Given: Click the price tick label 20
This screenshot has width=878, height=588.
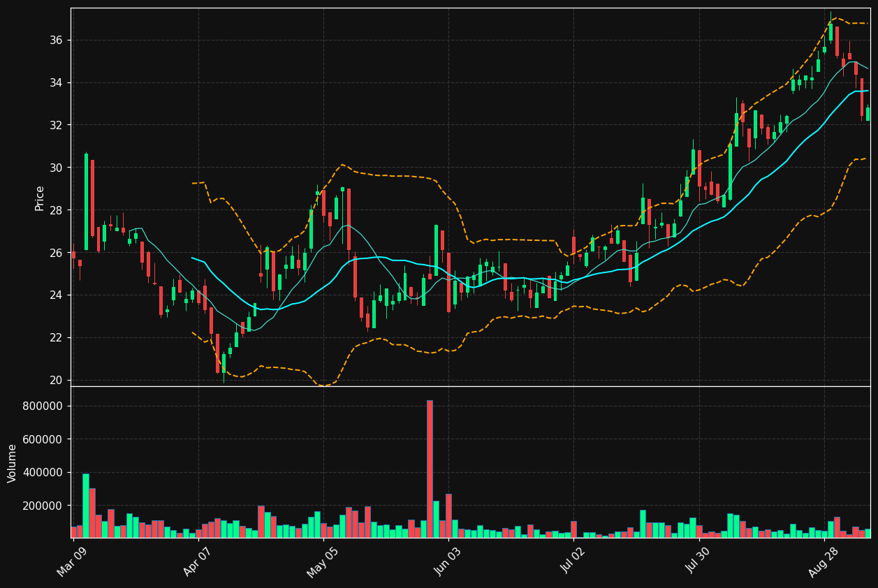Looking at the screenshot, I should [x=56, y=381].
